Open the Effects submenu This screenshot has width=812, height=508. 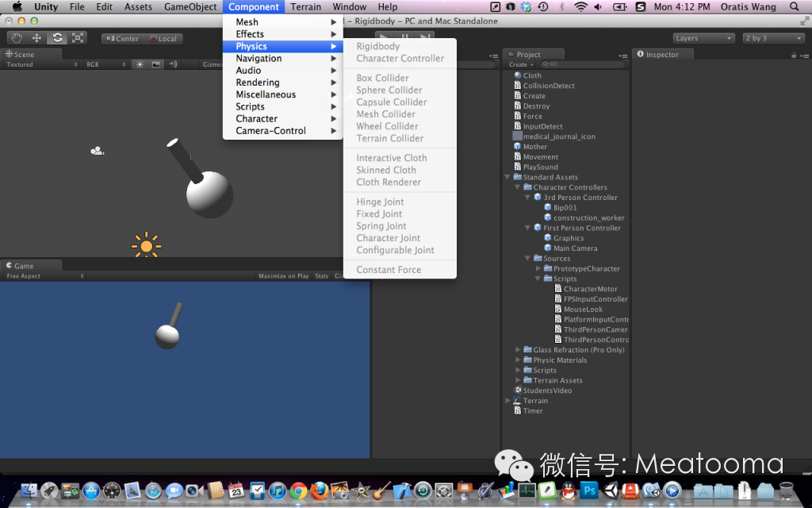pyautogui.click(x=283, y=34)
